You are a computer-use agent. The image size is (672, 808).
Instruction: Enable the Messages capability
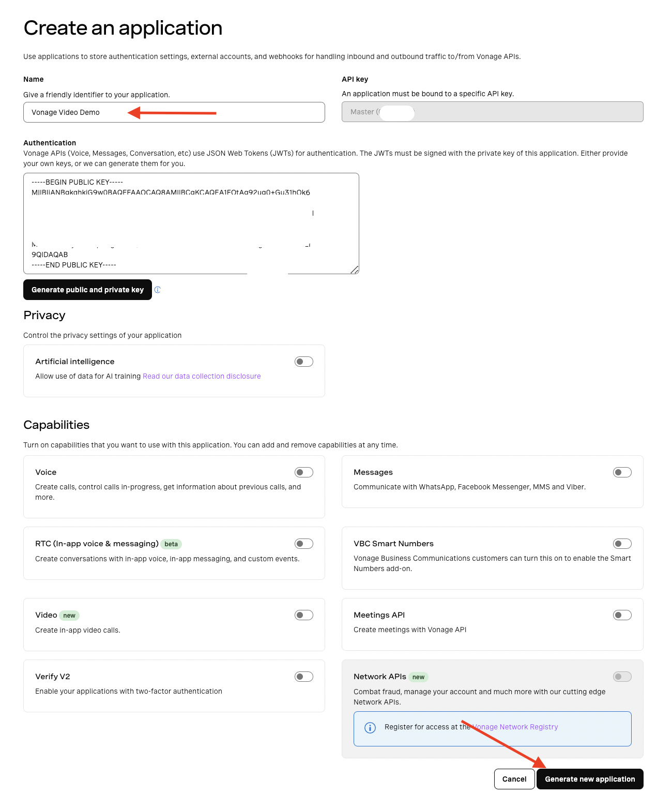[622, 472]
